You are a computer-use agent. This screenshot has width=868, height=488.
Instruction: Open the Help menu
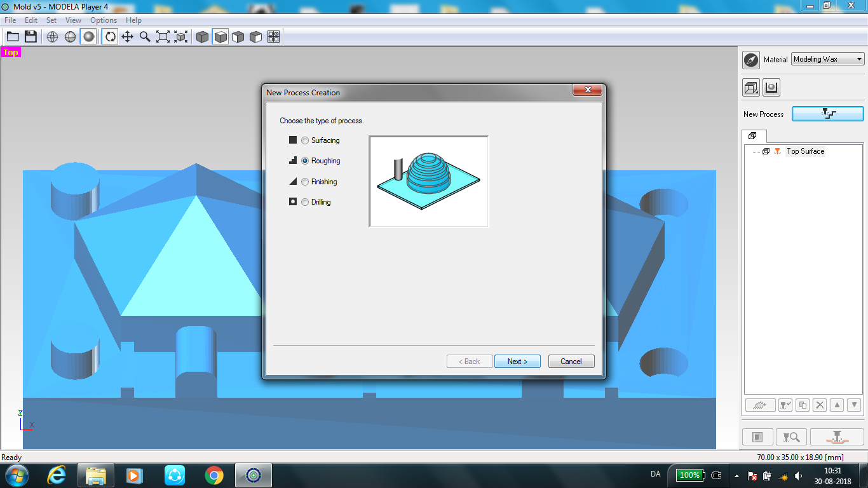tap(133, 20)
